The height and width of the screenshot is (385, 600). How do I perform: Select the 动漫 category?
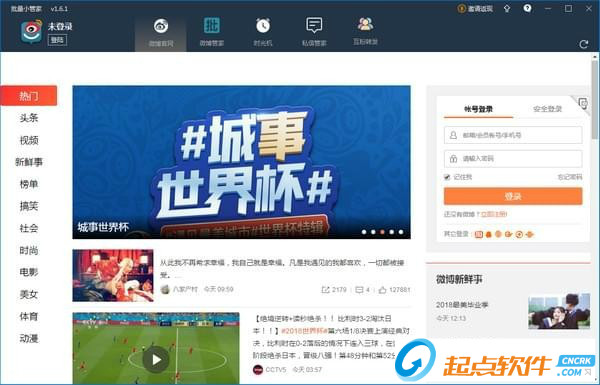29,339
